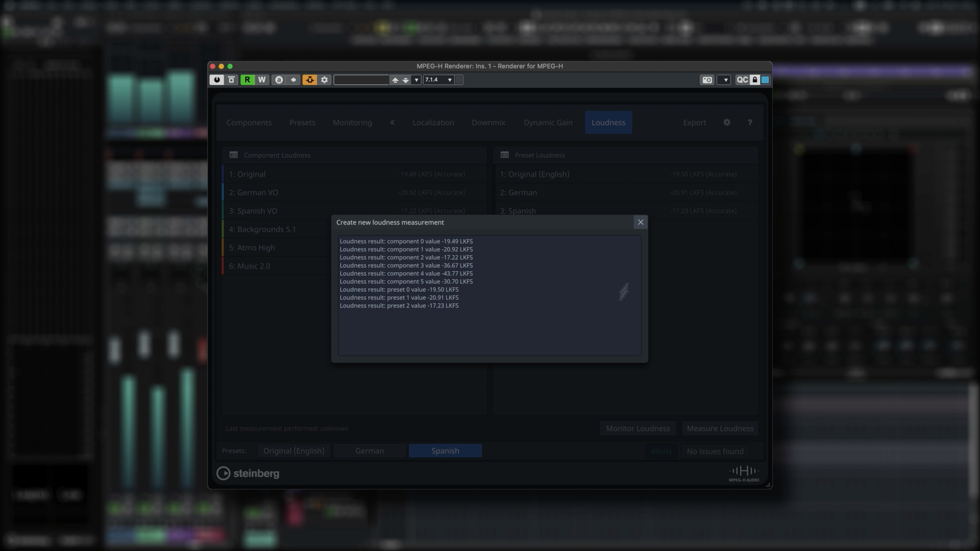The image size is (980, 551).
Task: Select the German preset at the bottom
Action: [369, 451]
